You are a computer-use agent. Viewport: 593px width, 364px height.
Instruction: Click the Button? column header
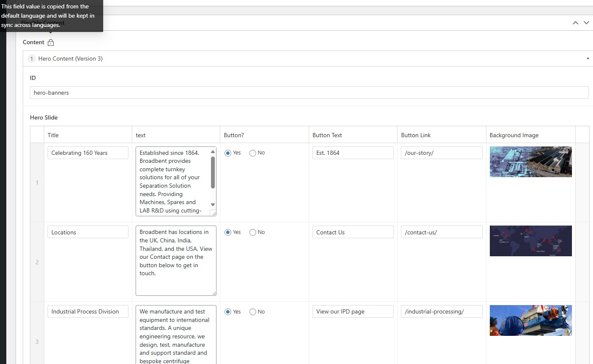(234, 135)
